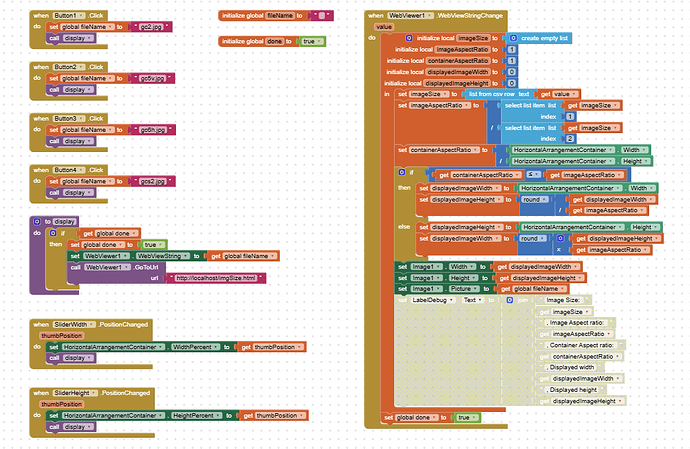Click the mutator gear on the display procedure
This screenshot has height=449, width=690.
pyautogui.click(x=36, y=221)
